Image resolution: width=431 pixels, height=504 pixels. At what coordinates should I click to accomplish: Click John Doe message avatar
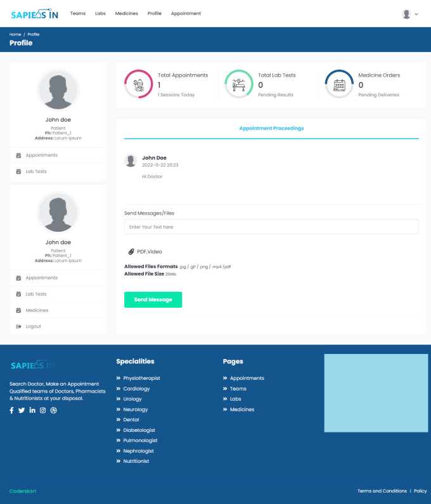131,161
